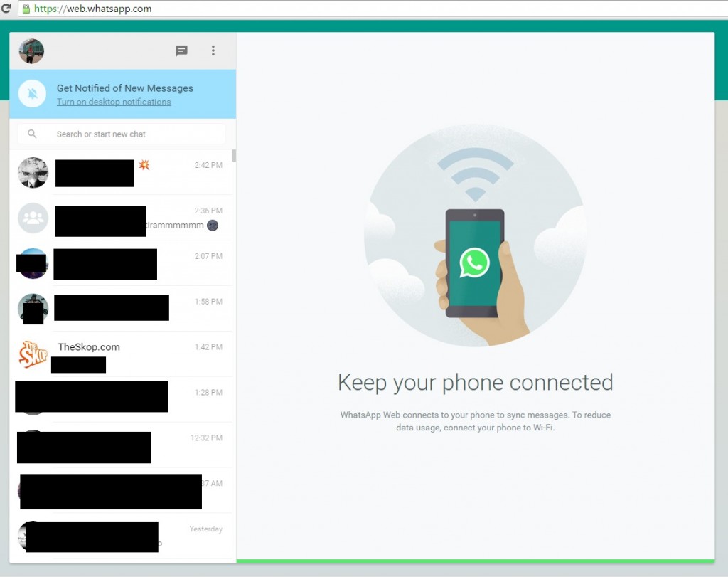Click Turn on desktop notifications link
Screen dimensions: 728x577
[114, 102]
